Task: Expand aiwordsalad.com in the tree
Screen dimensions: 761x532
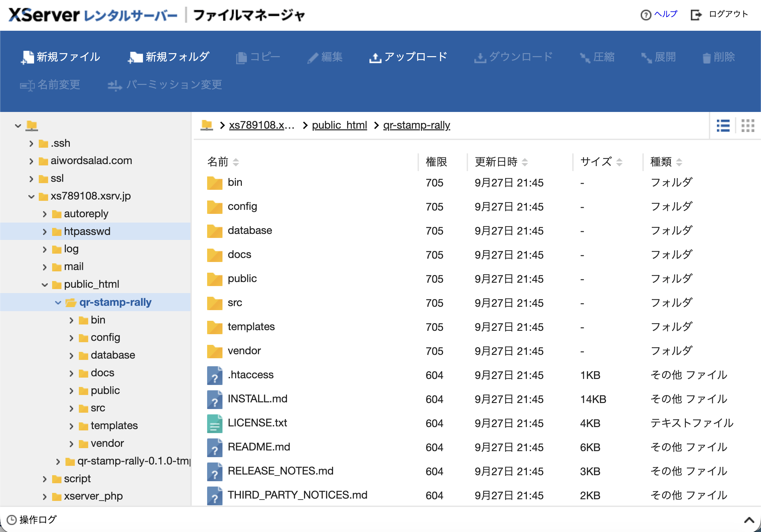Action: [x=31, y=161]
